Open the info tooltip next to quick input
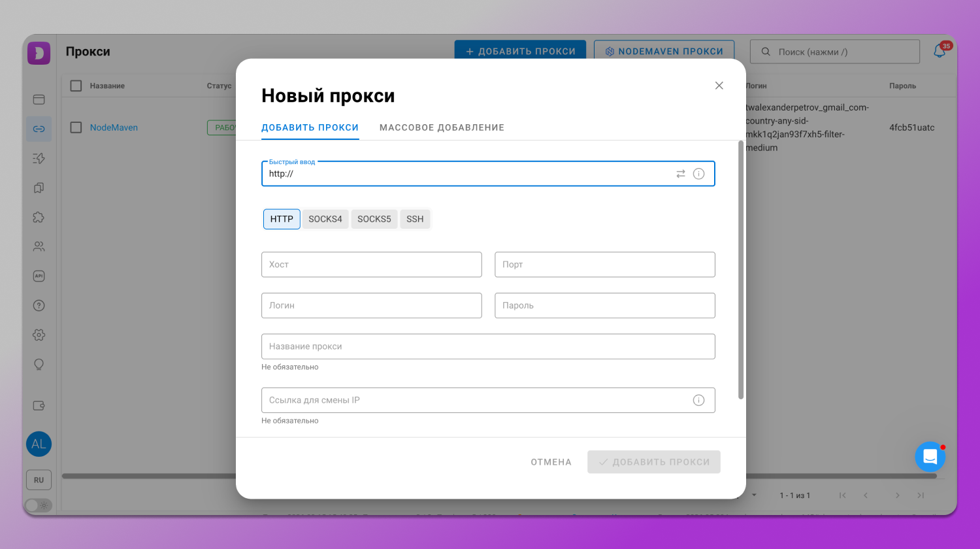This screenshot has height=549, width=980. tap(698, 173)
